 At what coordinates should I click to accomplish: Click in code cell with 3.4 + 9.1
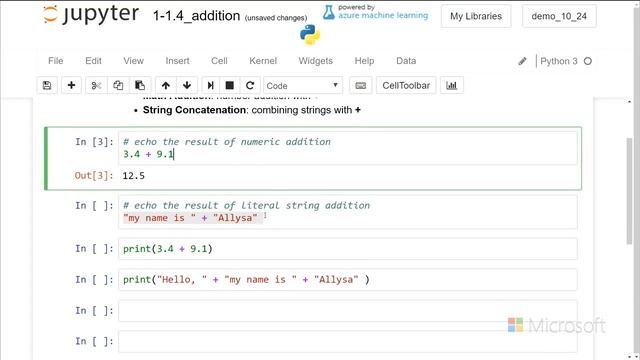tap(348, 148)
